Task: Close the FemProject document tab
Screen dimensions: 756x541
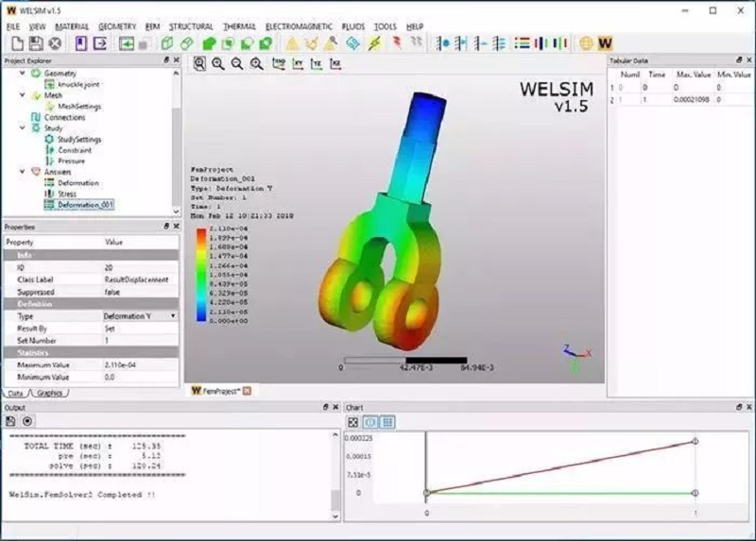Action: tap(247, 390)
